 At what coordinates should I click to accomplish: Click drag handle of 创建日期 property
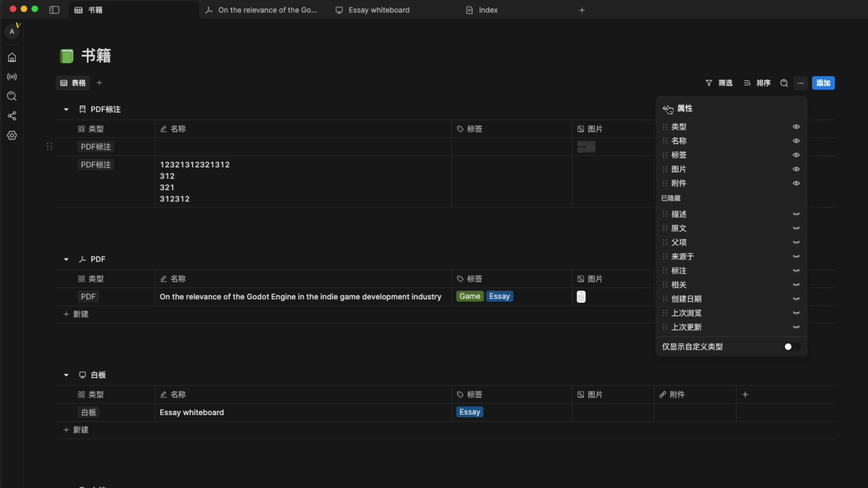click(x=665, y=299)
